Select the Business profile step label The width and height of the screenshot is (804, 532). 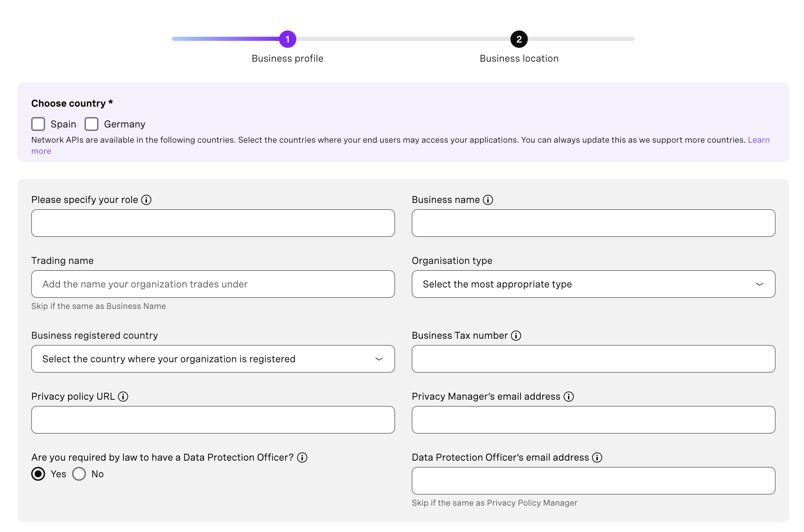287,58
